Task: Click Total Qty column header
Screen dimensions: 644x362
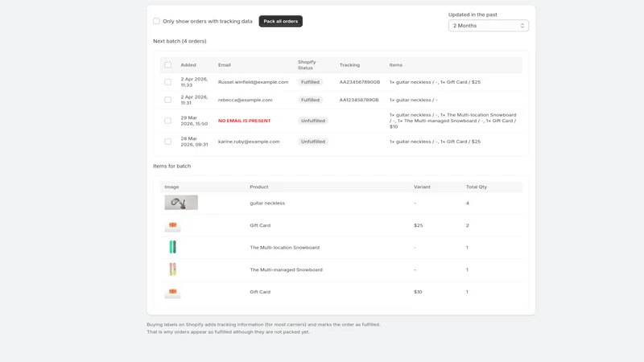Action: tap(477, 187)
